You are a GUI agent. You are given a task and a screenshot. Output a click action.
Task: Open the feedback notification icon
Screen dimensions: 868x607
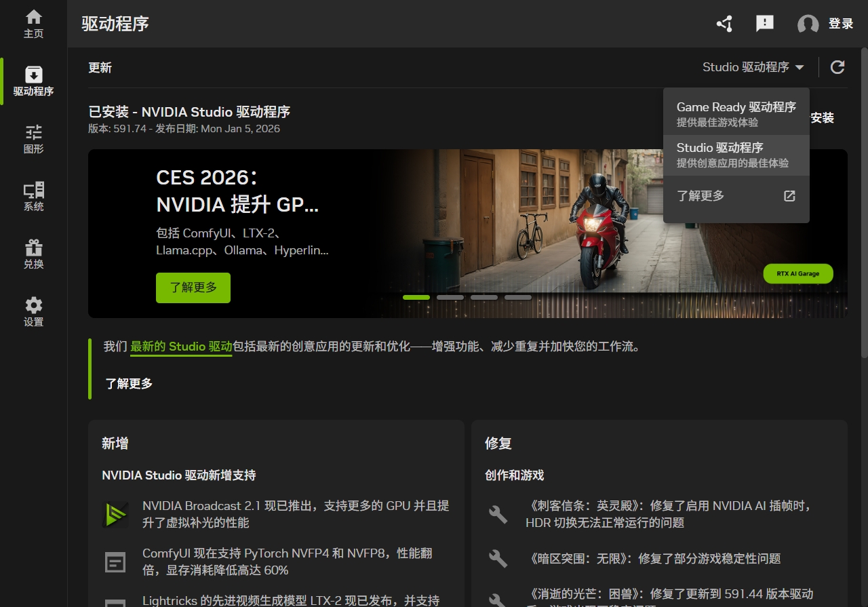pyautogui.click(x=765, y=24)
